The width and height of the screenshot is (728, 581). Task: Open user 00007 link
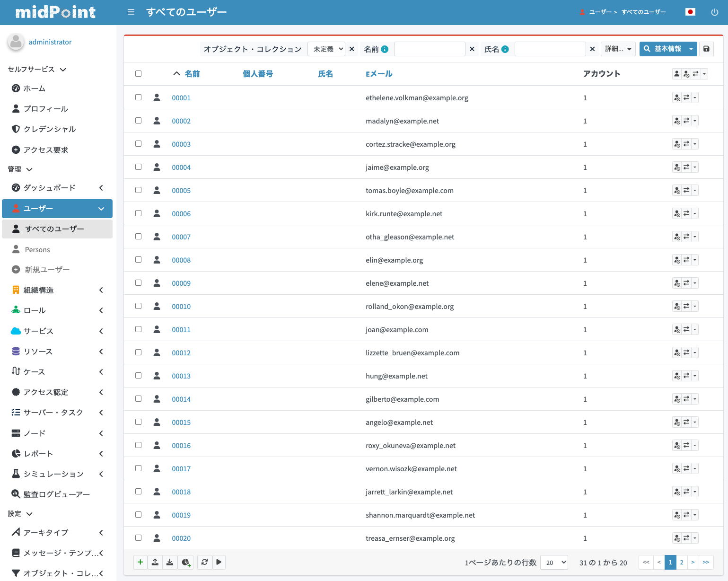tap(181, 237)
